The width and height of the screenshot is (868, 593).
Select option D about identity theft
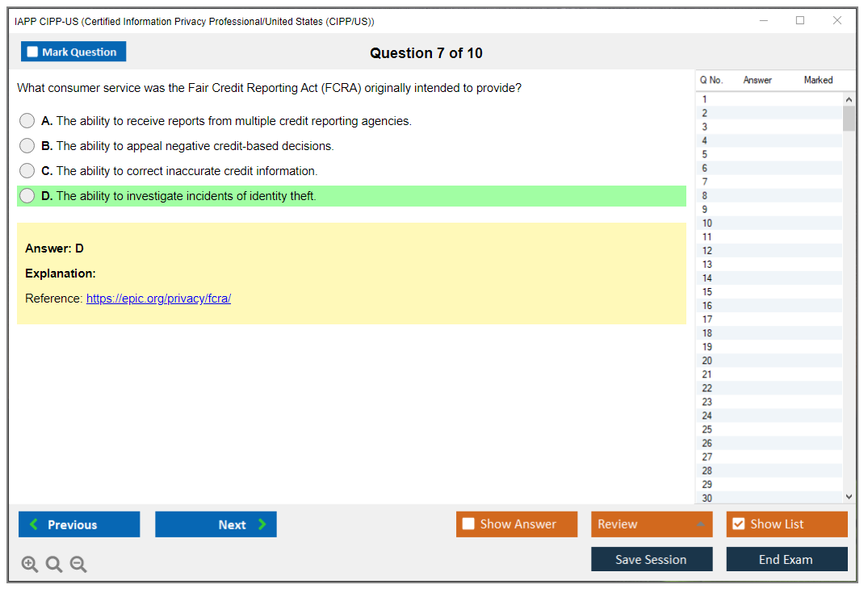(x=27, y=196)
